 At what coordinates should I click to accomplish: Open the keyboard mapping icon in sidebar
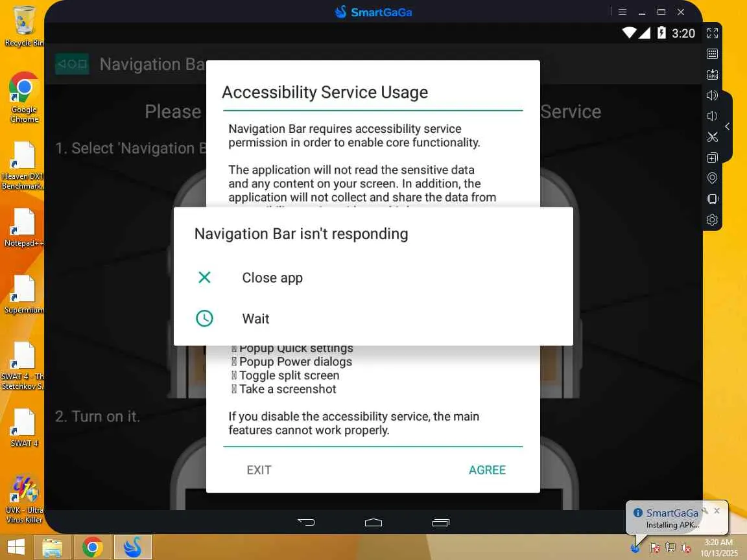712,54
